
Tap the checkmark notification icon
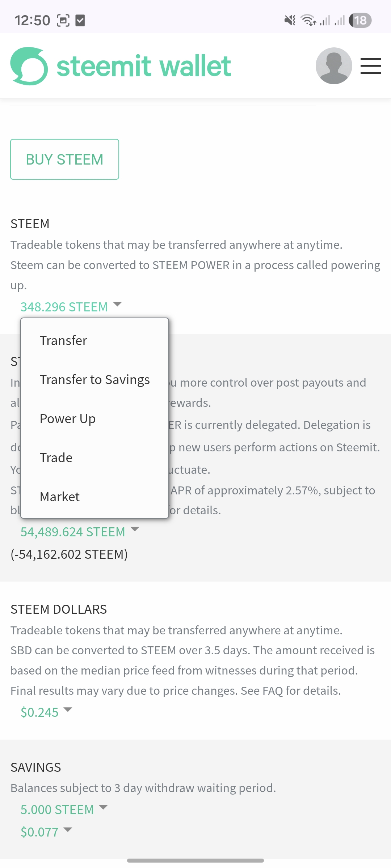tap(80, 21)
